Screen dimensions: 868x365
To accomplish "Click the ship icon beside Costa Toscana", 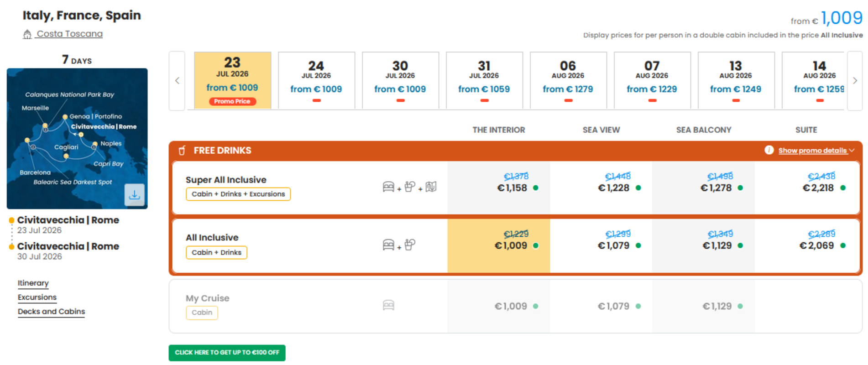I will (27, 34).
